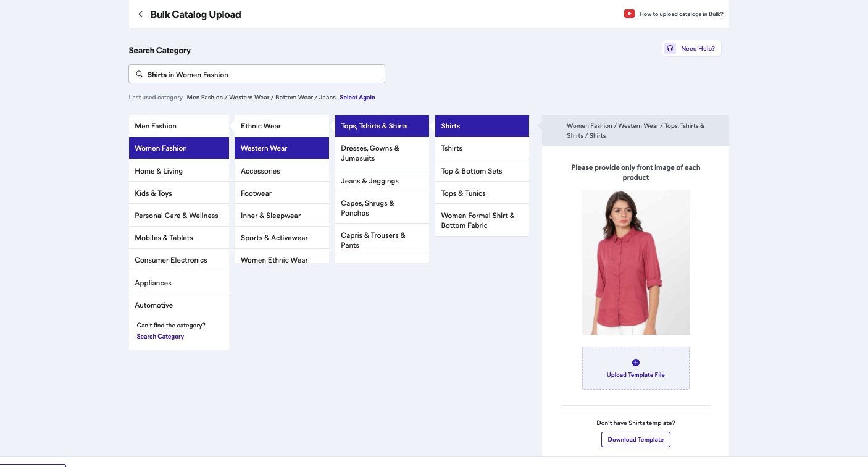Choose Dresses, Gowns & Jumpsuits group

coord(382,153)
